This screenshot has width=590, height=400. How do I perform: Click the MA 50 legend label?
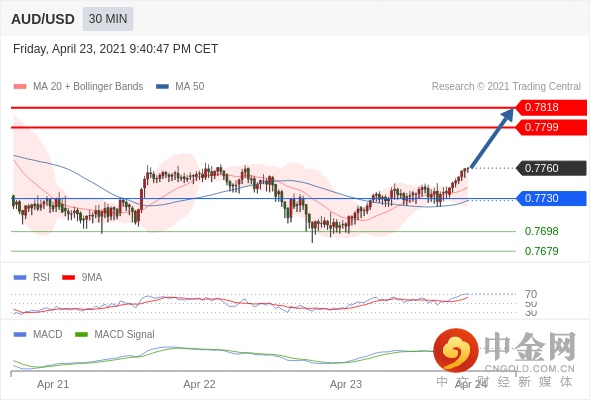pyautogui.click(x=190, y=87)
